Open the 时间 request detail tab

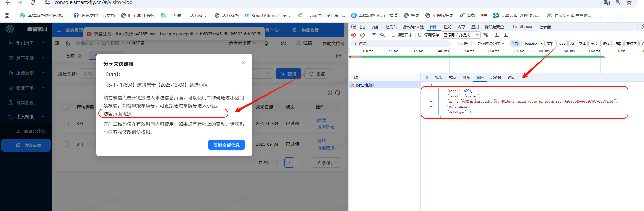click(x=511, y=78)
